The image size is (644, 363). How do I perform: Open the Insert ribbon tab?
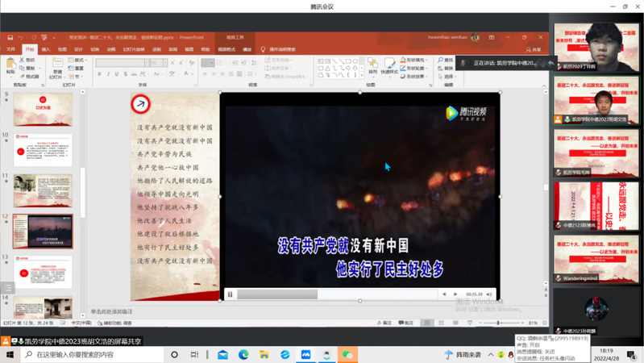coord(46,49)
